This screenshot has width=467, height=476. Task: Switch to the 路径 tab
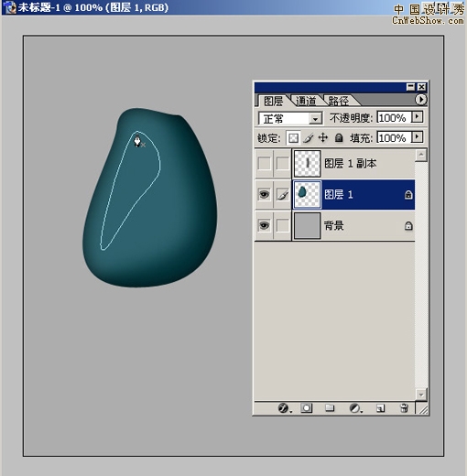338,101
